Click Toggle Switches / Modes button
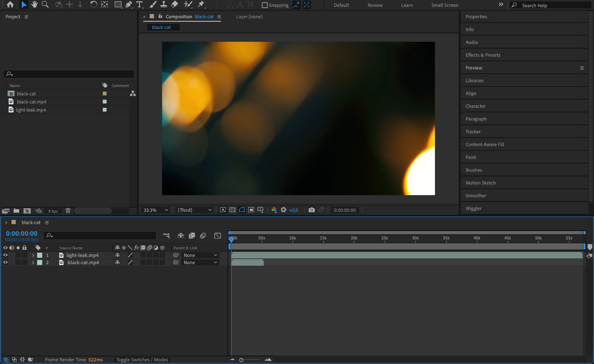The height and width of the screenshot is (364, 594). point(142,359)
